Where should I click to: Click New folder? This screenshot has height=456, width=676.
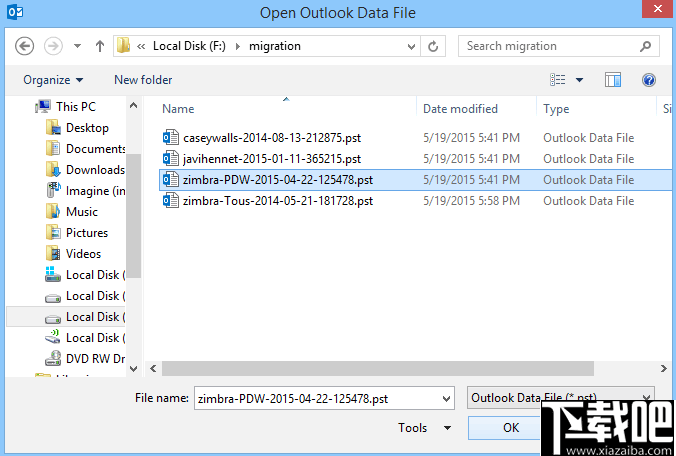point(143,80)
